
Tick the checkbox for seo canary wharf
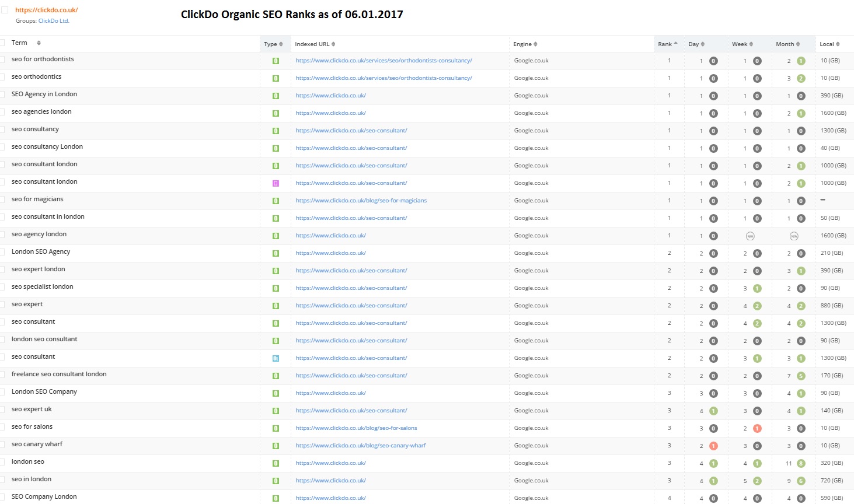coord(2,444)
